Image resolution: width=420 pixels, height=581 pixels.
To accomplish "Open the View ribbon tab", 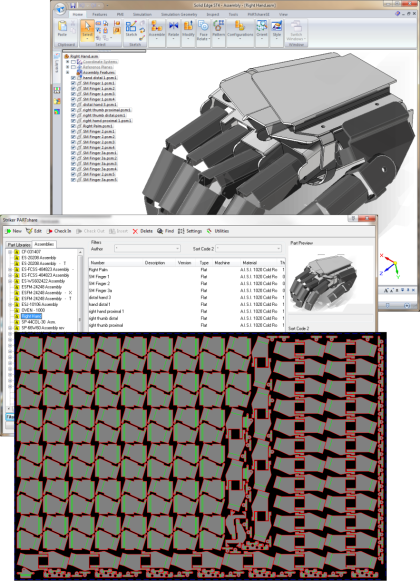I will pos(283,14).
